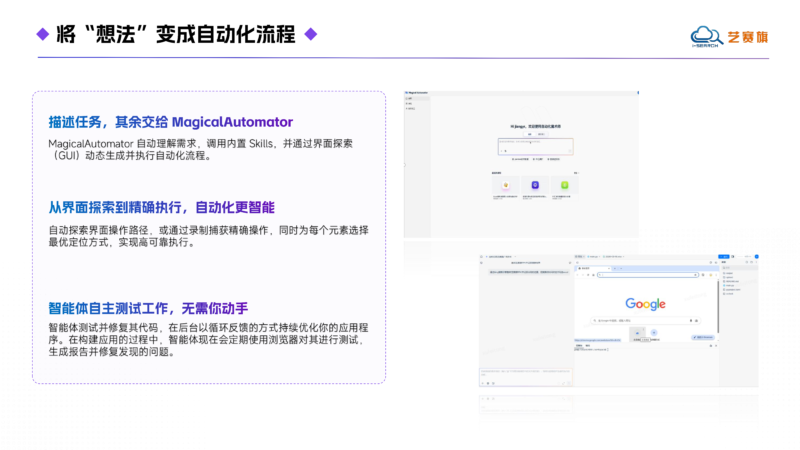The height and width of the screenshot is (450, 800).
Task: Click paragraph starting with 自动探索界面操作路径
Action: click(x=208, y=236)
